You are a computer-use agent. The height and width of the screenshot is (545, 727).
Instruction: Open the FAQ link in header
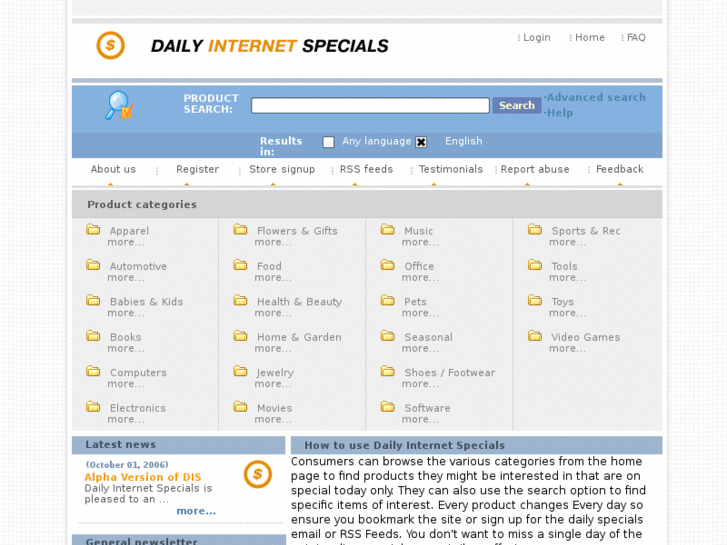pos(636,38)
